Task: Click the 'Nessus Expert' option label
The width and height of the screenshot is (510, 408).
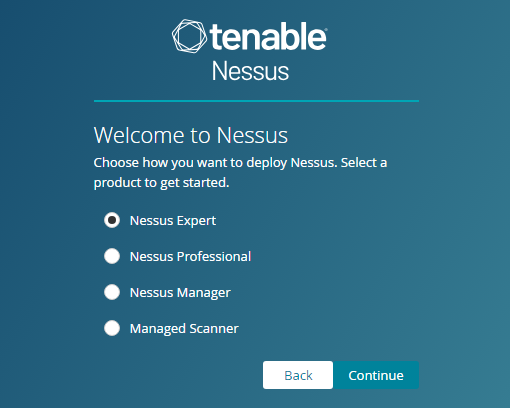Action: (x=173, y=221)
